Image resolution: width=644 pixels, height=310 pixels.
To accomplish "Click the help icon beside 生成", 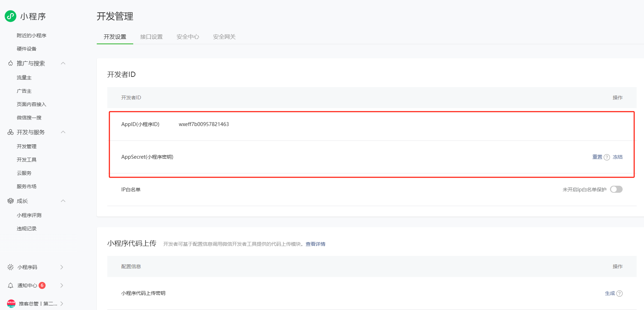I will click(619, 293).
